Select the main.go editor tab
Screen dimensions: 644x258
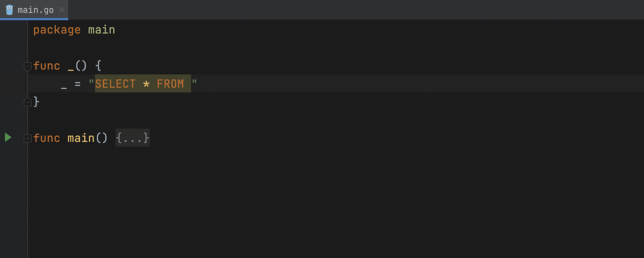[36, 10]
